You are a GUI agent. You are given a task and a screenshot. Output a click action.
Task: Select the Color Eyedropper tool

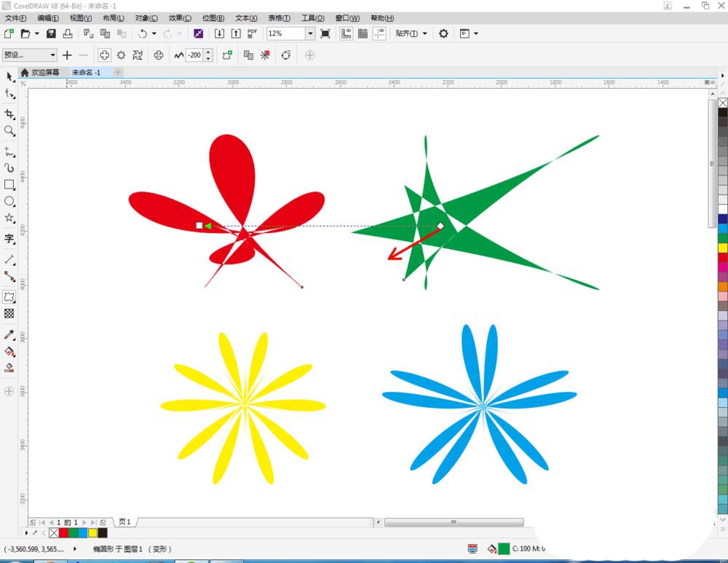pyautogui.click(x=9, y=335)
